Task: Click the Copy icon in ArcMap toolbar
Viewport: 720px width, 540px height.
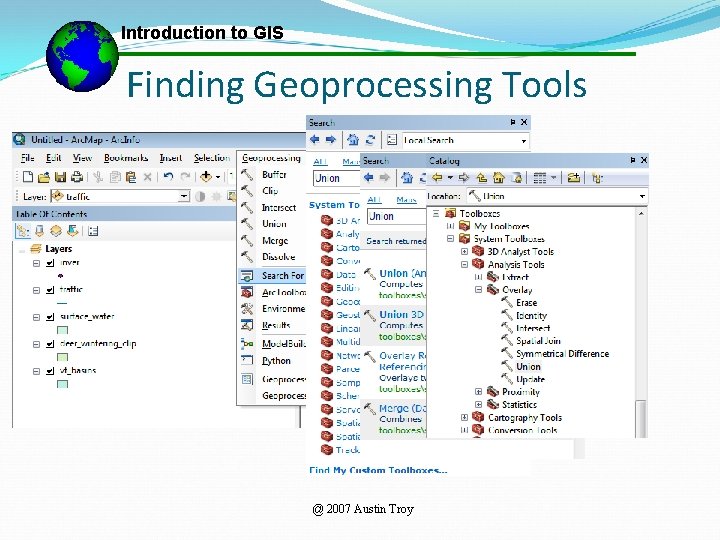Action: [115, 177]
